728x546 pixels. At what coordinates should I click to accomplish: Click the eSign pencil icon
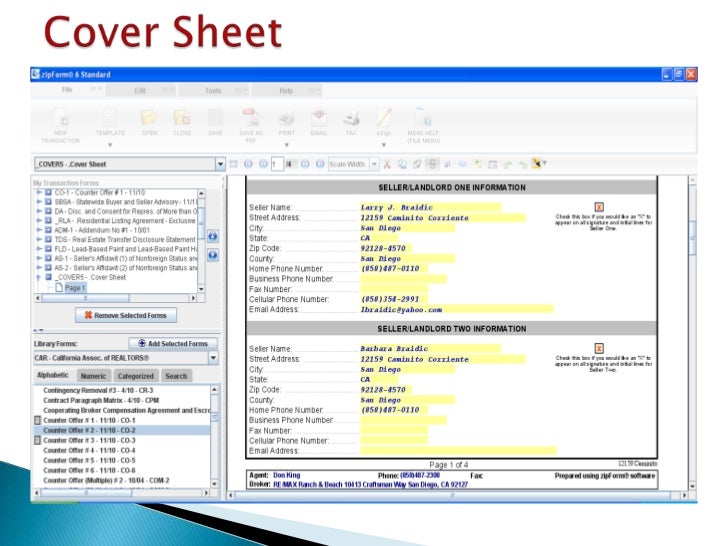(x=384, y=117)
